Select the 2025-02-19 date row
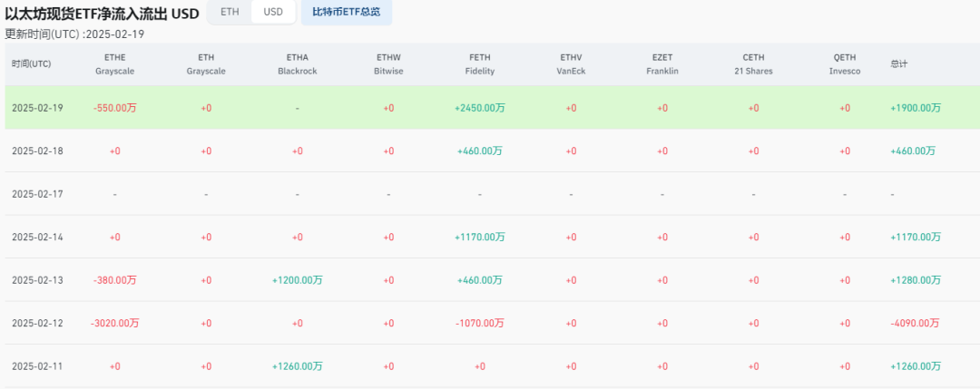The image size is (980, 389). [x=36, y=108]
